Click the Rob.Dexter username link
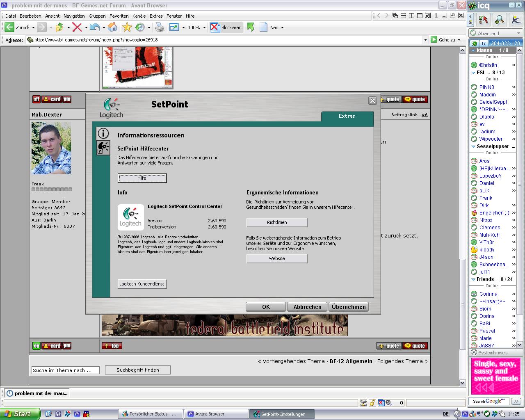This screenshot has height=420, width=525. tap(47, 114)
